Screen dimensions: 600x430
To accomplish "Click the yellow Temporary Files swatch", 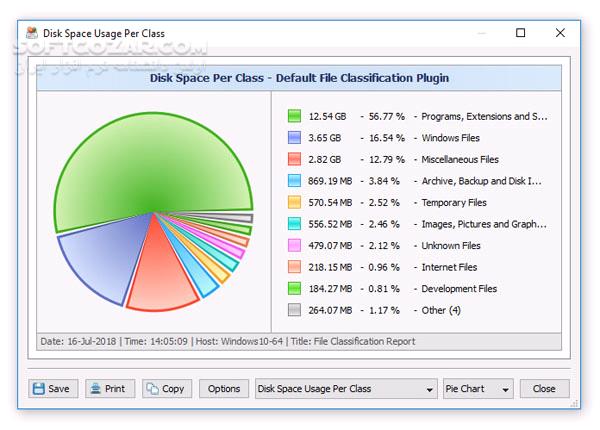I will [x=294, y=202].
